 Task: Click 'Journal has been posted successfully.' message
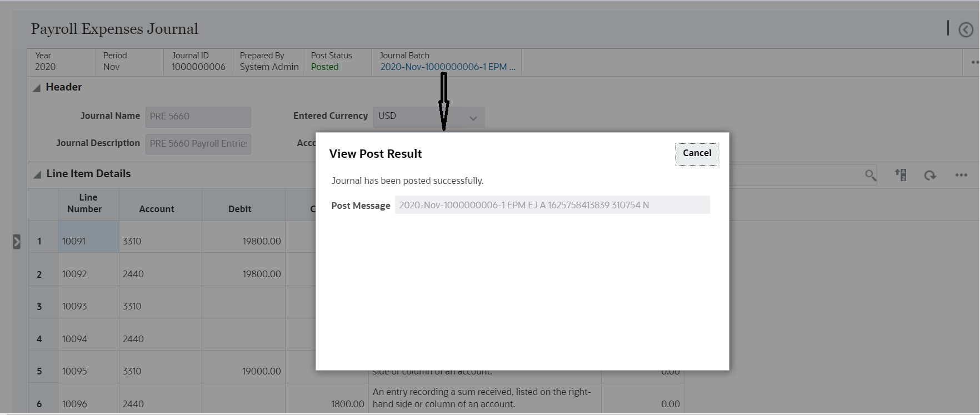[407, 181]
